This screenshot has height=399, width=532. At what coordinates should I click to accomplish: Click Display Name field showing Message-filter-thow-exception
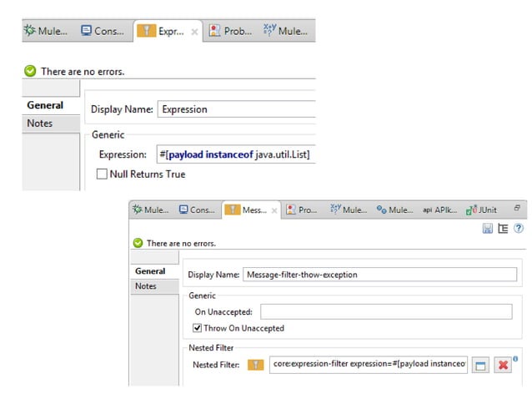click(379, 275)
